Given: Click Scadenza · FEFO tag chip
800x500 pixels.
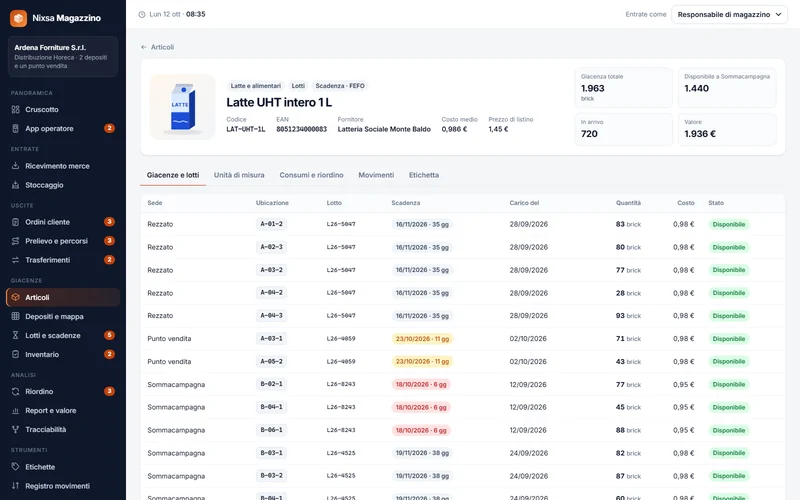Looking at the screenshot, I should [340, 86].
